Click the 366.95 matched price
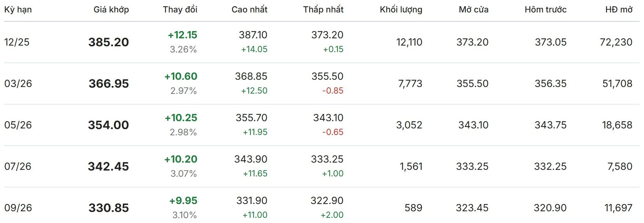 pos(109,84)
